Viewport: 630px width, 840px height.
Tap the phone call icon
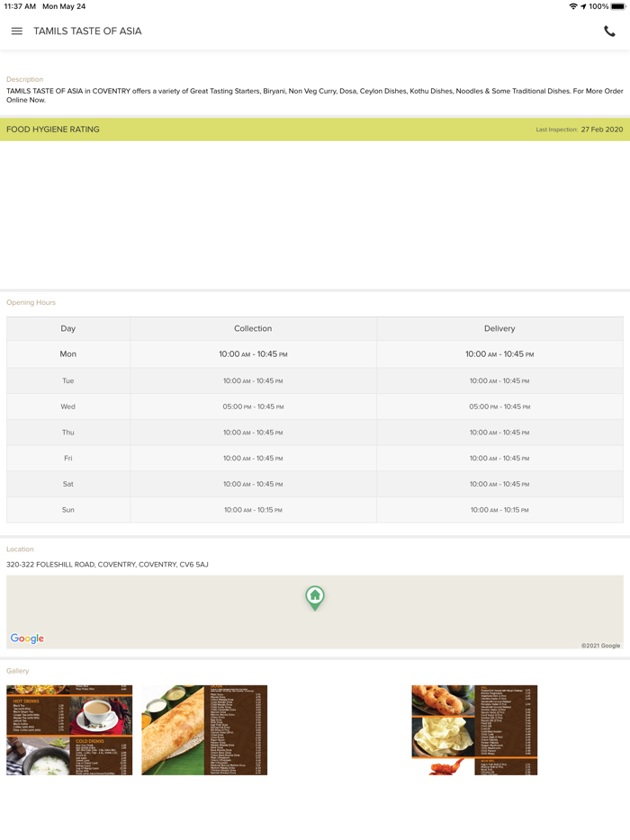coord(609,31)
